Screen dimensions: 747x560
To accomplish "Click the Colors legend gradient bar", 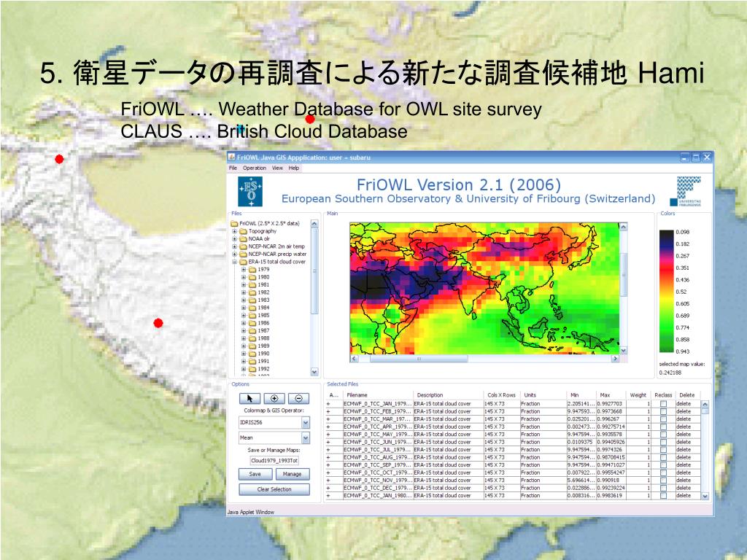I will 666,292.
